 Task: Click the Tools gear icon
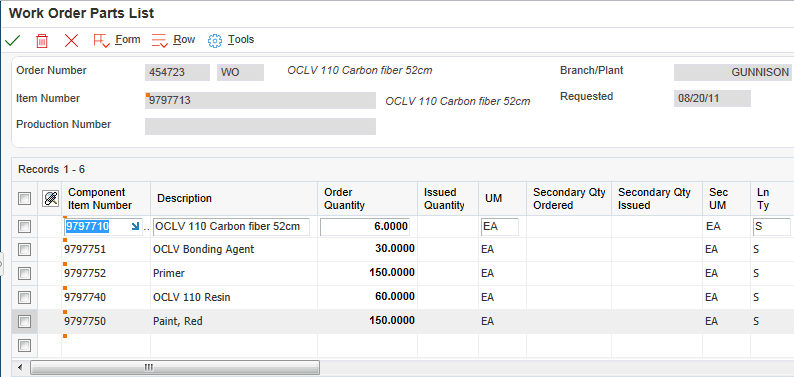click(215, 40)
